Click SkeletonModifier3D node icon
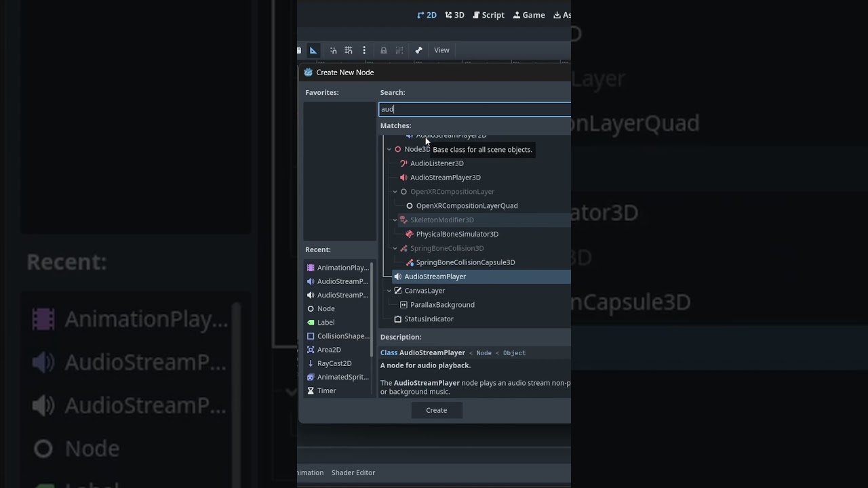 [x=403, y=220]
